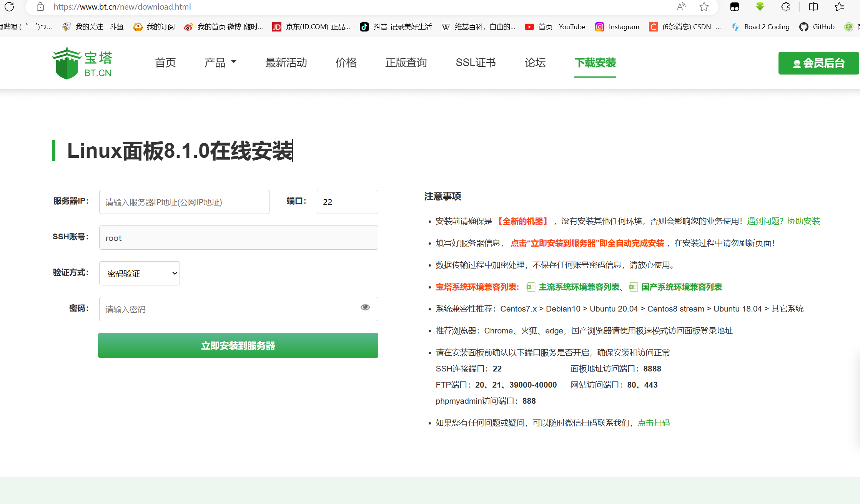
Task: Open the browser extensions puzzle icon
Action: pyautogui.click(x=785, y=7)
